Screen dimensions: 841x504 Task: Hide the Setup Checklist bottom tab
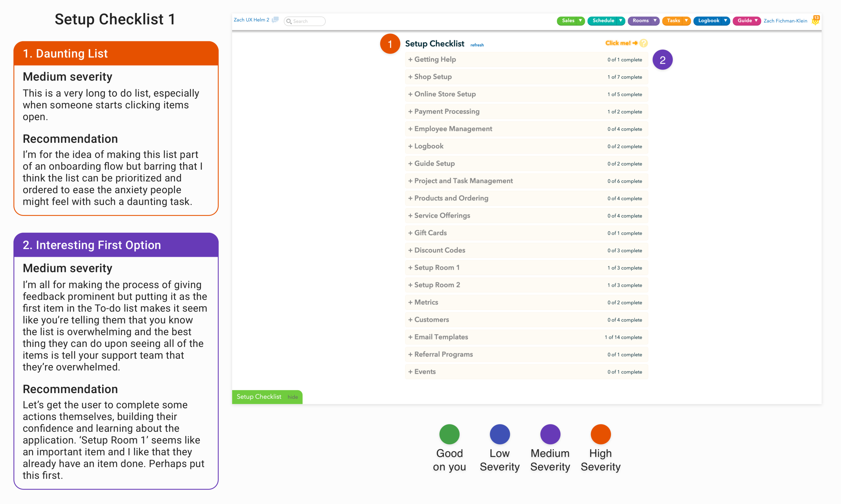[x=293, y=397]
